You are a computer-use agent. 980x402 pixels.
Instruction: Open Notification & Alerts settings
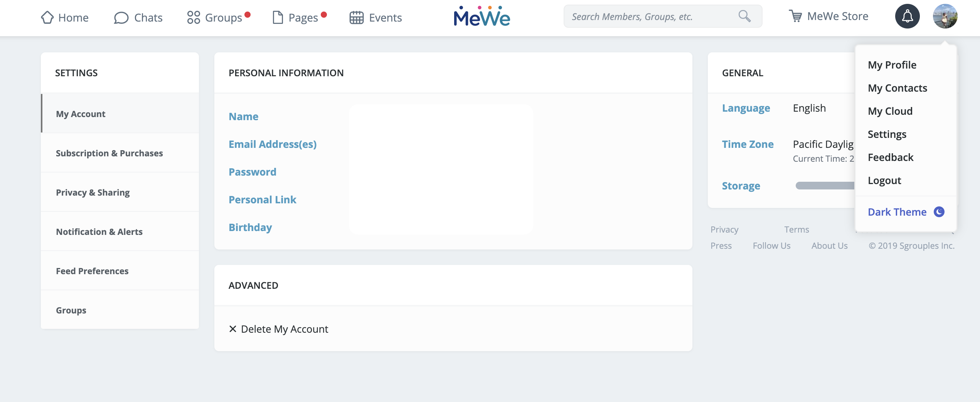[x=120, y=231]
